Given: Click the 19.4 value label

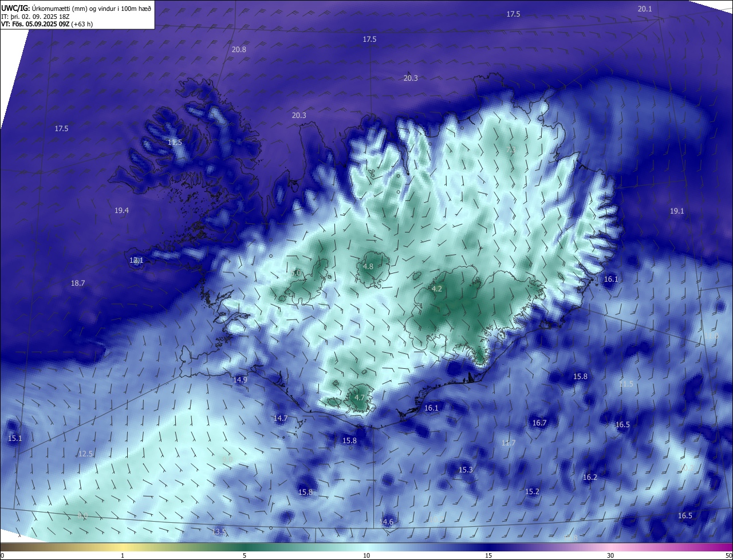Looking at the screenshot, I should coord(121,211).
